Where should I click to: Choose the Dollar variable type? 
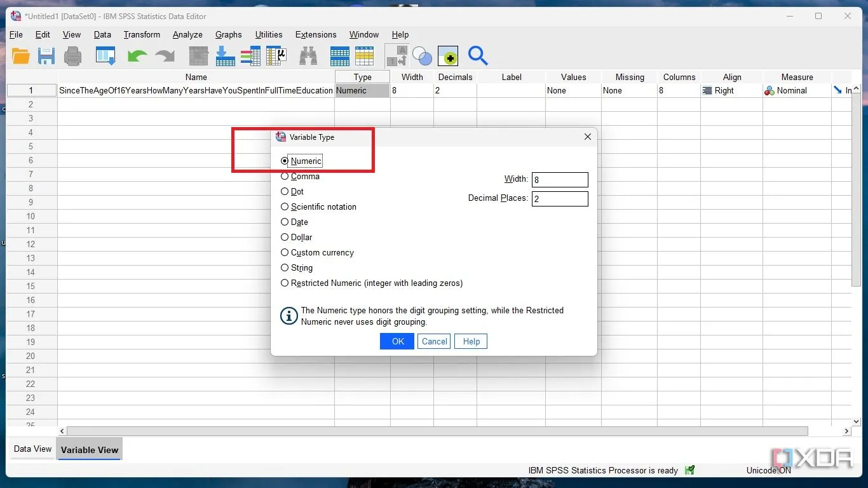click(x=285, y=237)
